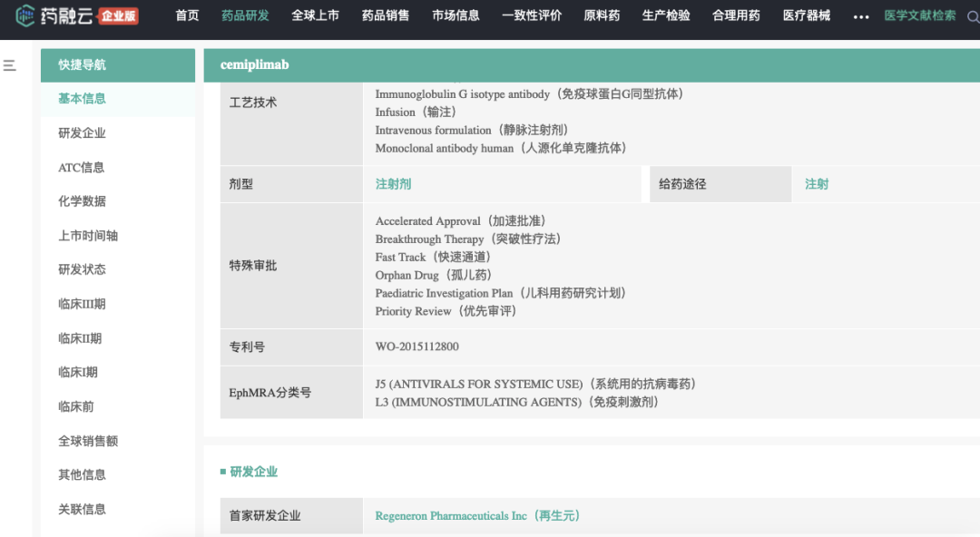980x537 pixels.
Task: Open the 市场信息 menu
Action: pos(456,15)
